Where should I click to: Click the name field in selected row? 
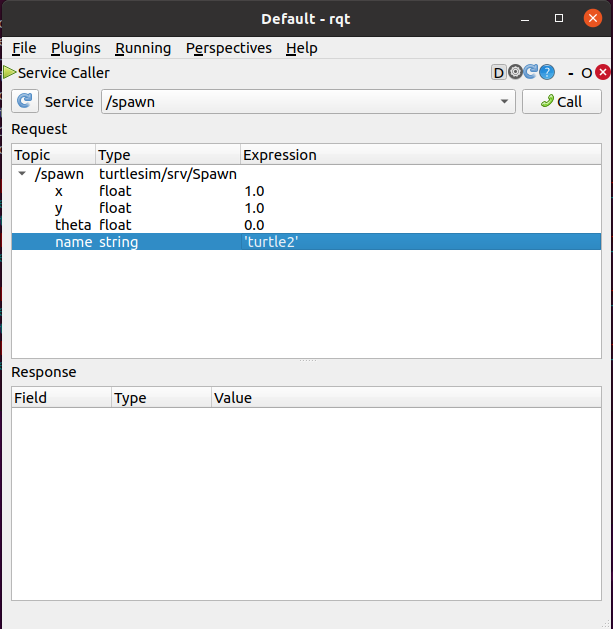pos(74,242)
